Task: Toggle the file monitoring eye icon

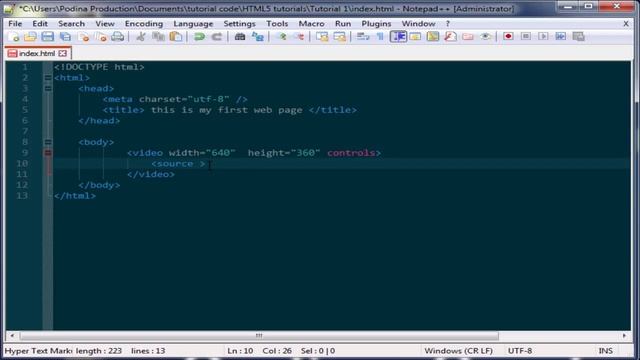Action: tap(485, 37)
